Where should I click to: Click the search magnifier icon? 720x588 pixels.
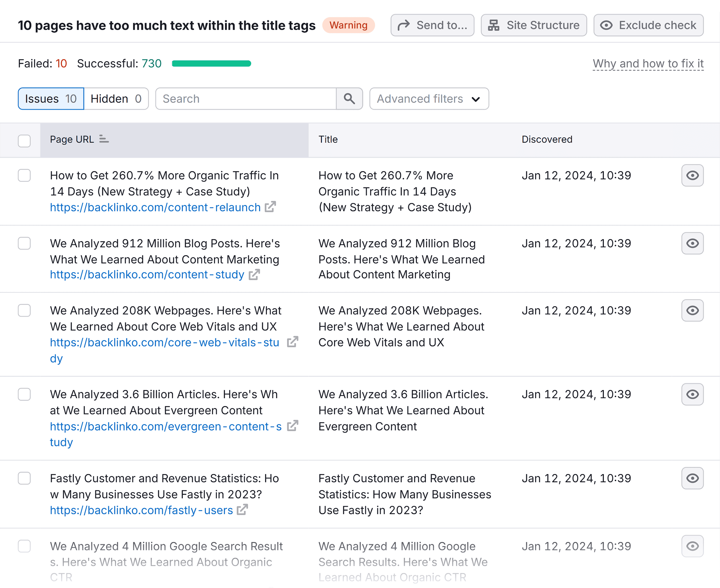tap(349, 98)
